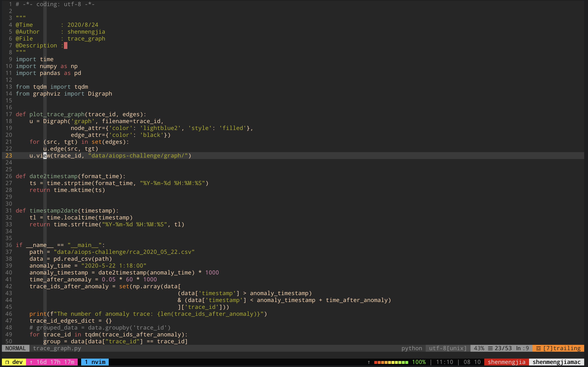Screen dimensions: 588x367
Task: Click the line count hamburger icon
Action: pos(490,348)
